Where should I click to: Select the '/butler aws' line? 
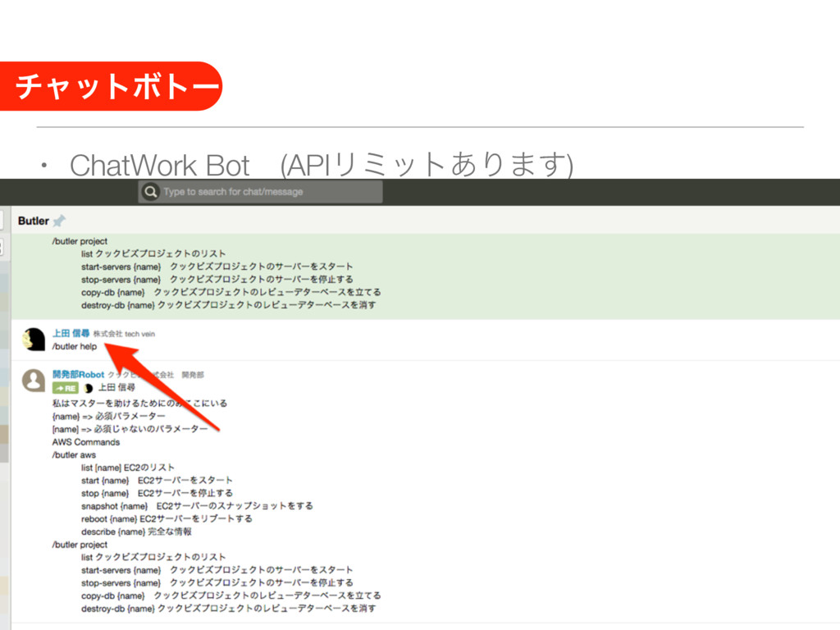(74, 454)
